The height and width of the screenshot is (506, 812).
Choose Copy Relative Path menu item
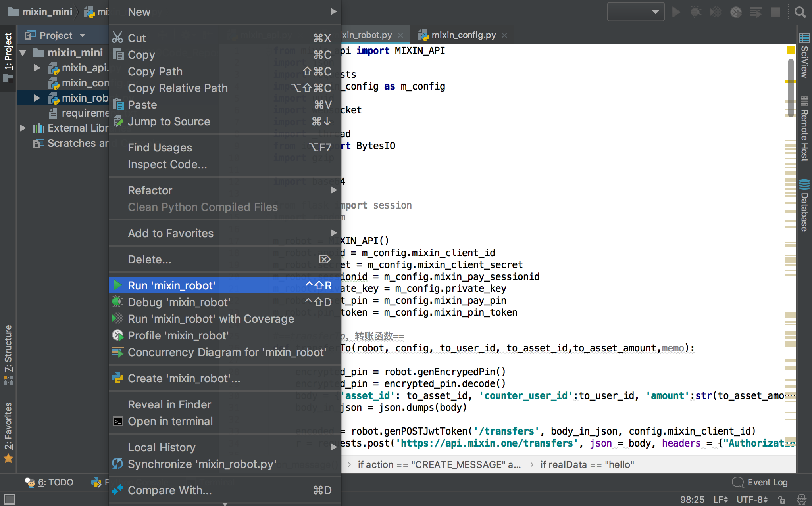pos(225,88)
